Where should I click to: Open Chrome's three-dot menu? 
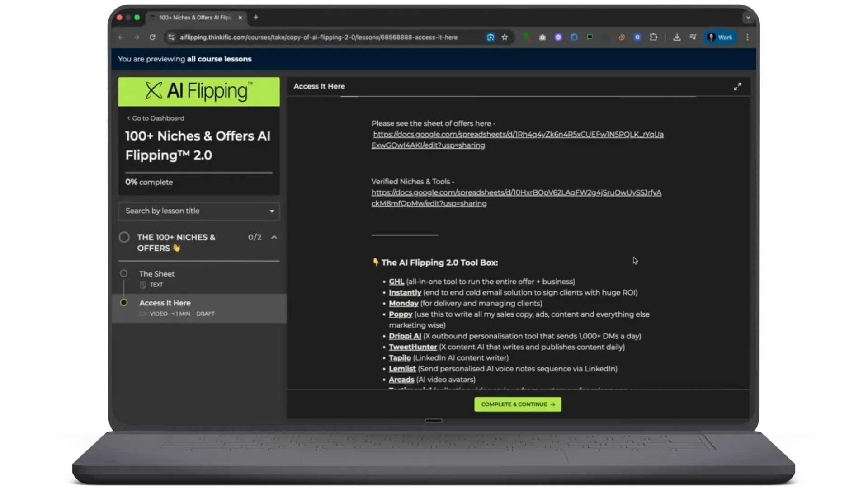tap(747, 38)
